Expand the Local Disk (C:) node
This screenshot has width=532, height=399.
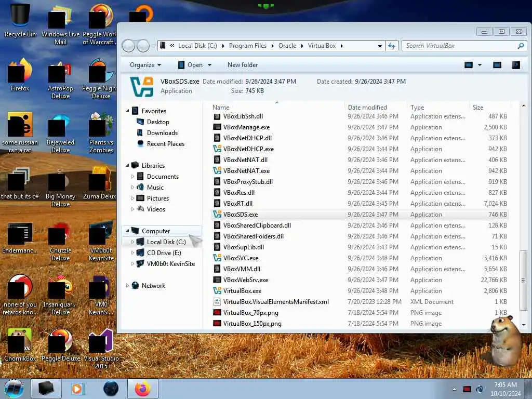[132, 242]
